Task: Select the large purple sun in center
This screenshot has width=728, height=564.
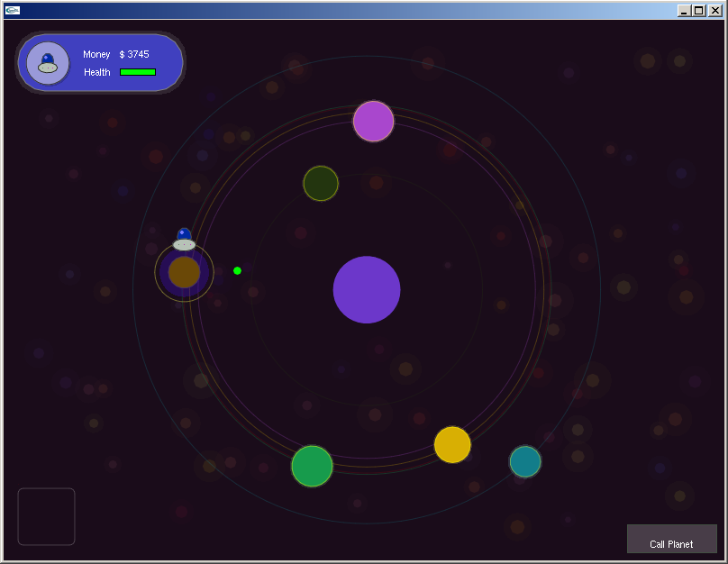Action: (367, 290)
